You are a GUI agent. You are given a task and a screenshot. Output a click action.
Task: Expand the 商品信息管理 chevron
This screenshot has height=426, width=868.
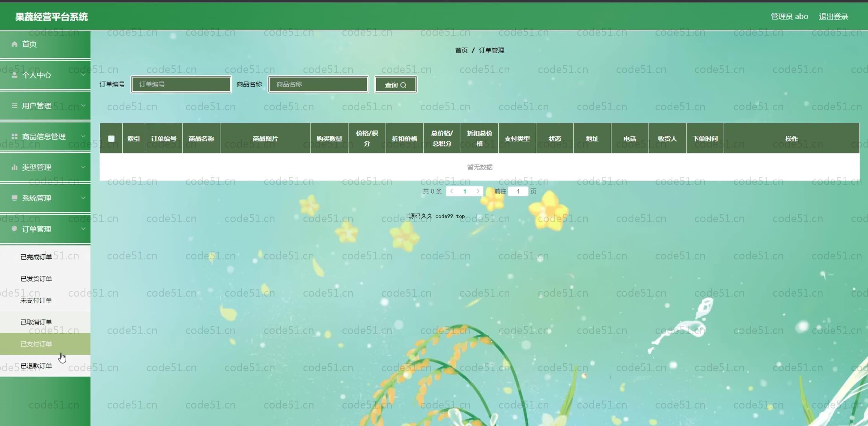(x=83, y=136)
